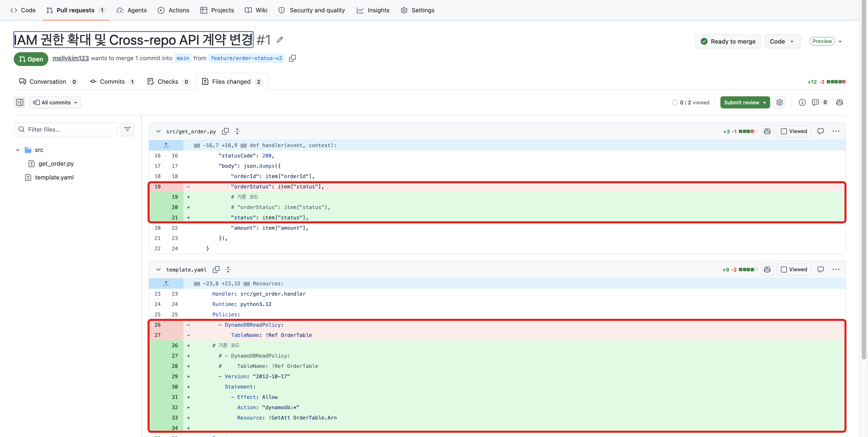Switch to the Conversation tab
This screenshot has height=437, width=868.
(48, 81)
